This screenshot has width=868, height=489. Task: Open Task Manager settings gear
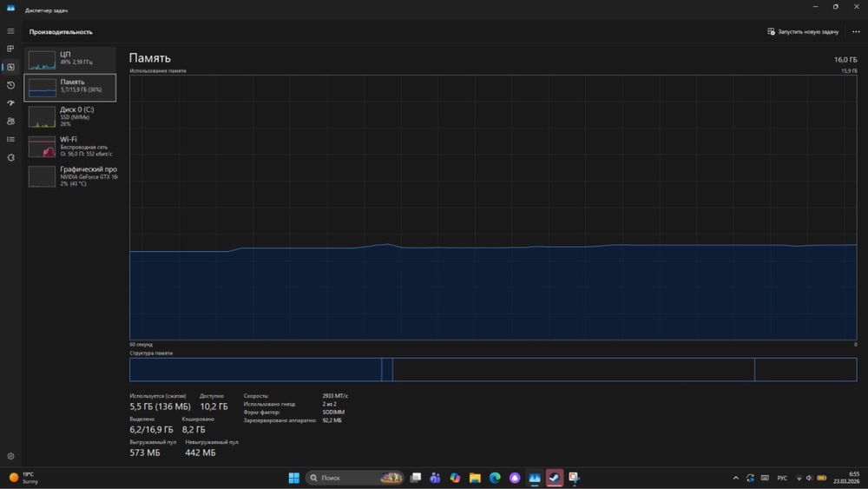(x=10, y=456)
